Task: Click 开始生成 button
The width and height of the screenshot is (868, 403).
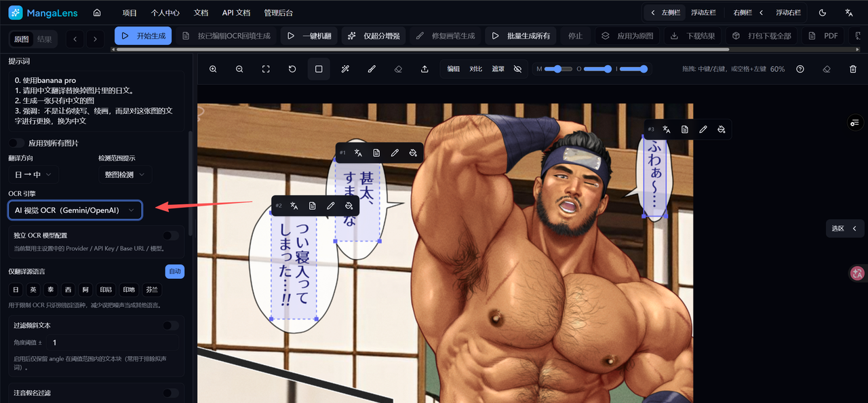Action: pyautogui.click(x=143, y=36)
